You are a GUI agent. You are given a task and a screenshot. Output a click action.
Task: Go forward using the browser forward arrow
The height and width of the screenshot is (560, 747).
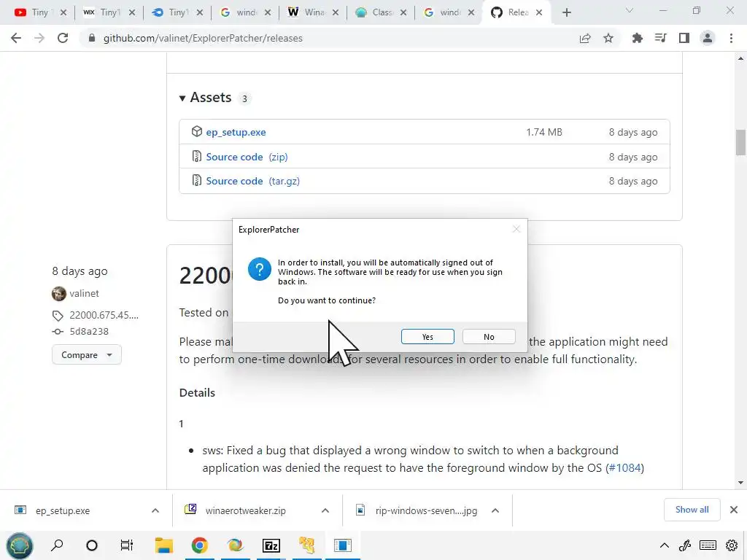click(39, 38)
